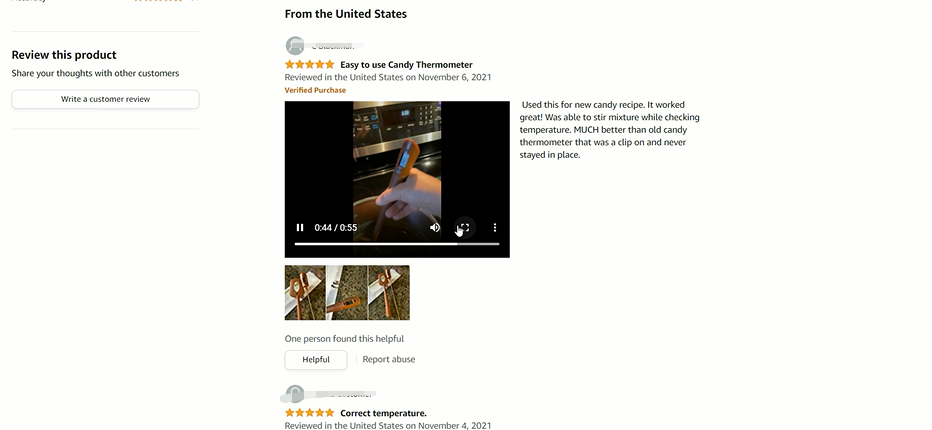
Task: Pause the review video
Action: [x=300, y=227]
